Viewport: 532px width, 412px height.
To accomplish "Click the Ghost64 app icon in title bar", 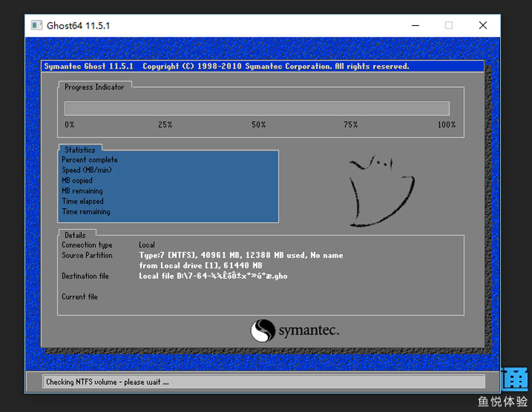I will click(x=37, y=25).
